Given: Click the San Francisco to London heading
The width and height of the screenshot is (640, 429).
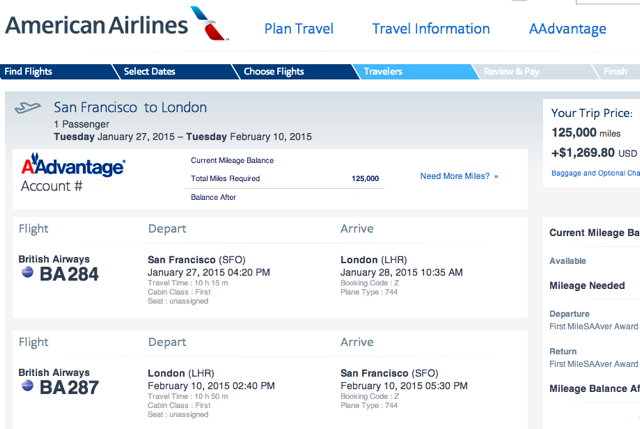Looking at the screenshot, I should point(130,107).
